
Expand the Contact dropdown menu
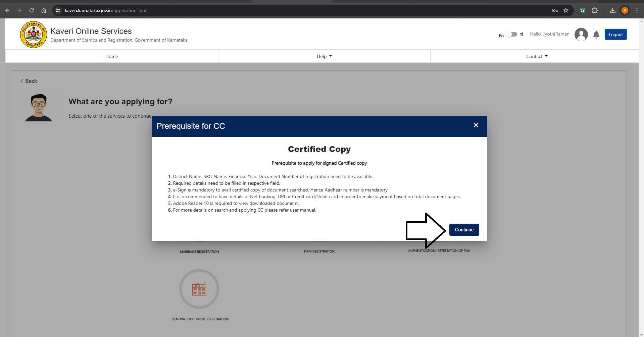536,56
